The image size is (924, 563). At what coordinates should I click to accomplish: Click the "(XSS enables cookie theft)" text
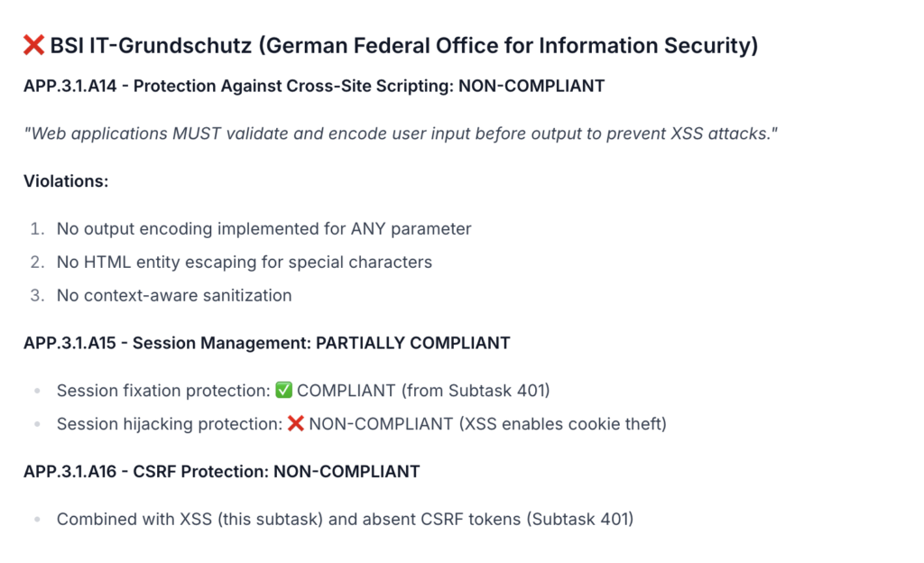562,424
